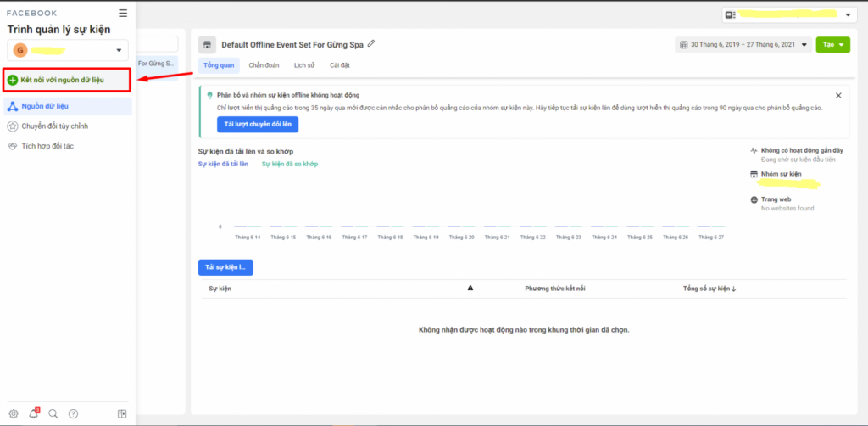Click the green Tạo dropdown button

click(832, 45)
